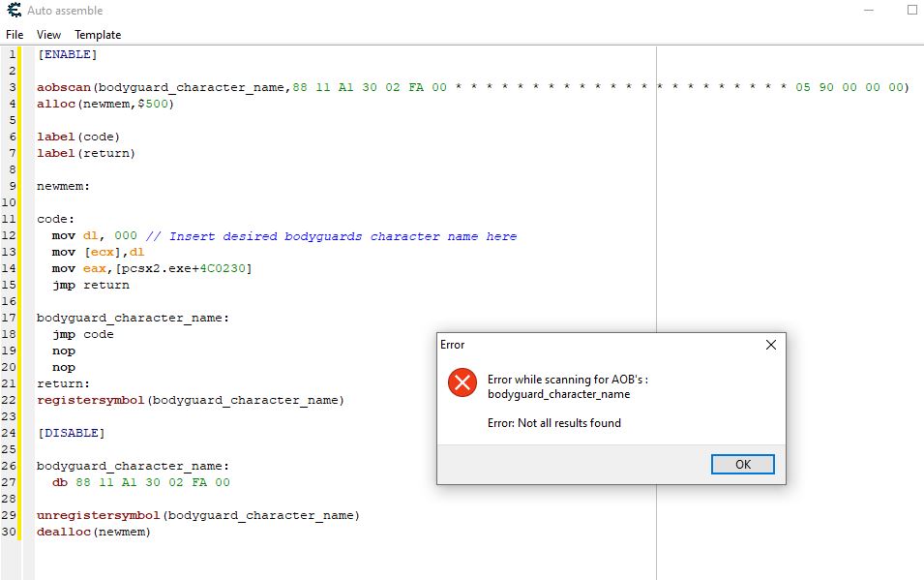The width and height of the screenshot is (924, 580).
Task: Open the File menu
Action: click(x=15, y=35)
